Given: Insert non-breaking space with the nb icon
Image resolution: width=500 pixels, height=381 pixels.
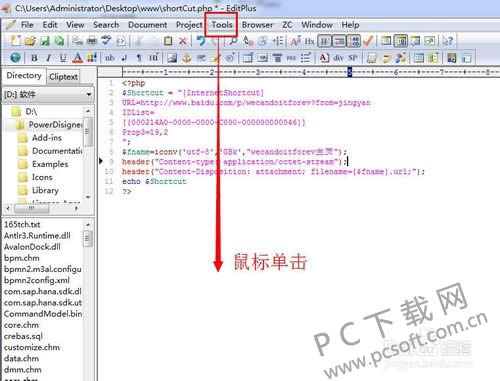Looking at the screenshot, I should pos(110,58).
